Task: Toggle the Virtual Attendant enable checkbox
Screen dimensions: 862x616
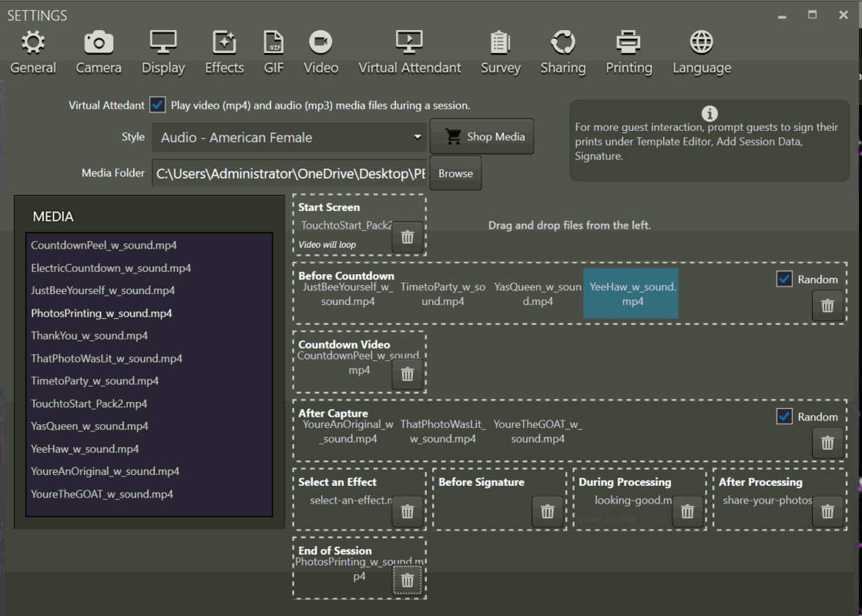Action: tap(158, 105)
